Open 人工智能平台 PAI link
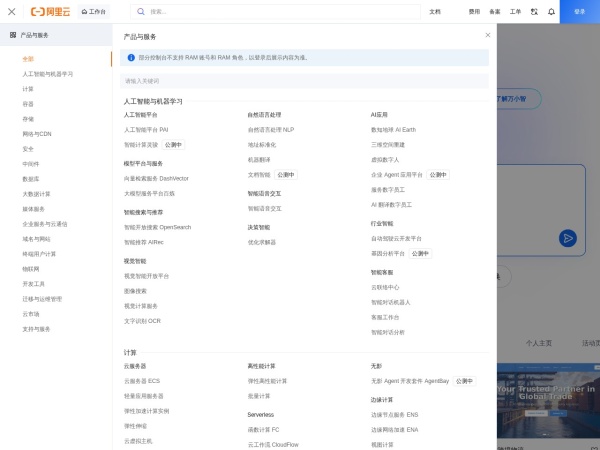The image size is (600, 450). [146, 130]
